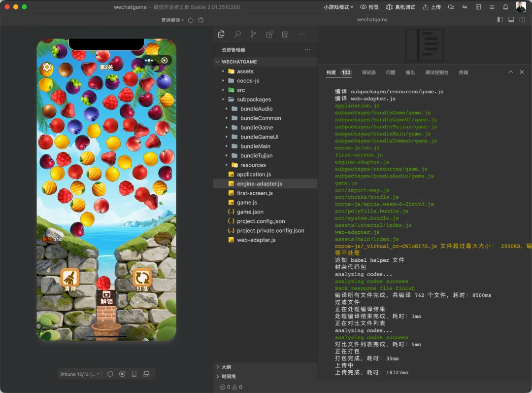Open the extensions icon in editor sidebar

click(x=269, y=34)
